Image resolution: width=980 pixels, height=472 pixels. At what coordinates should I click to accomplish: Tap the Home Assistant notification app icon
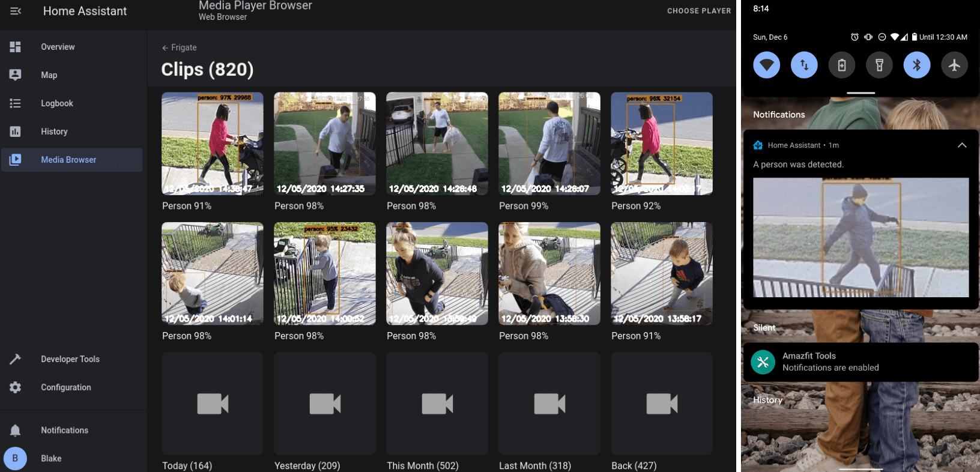click(758, 145)
